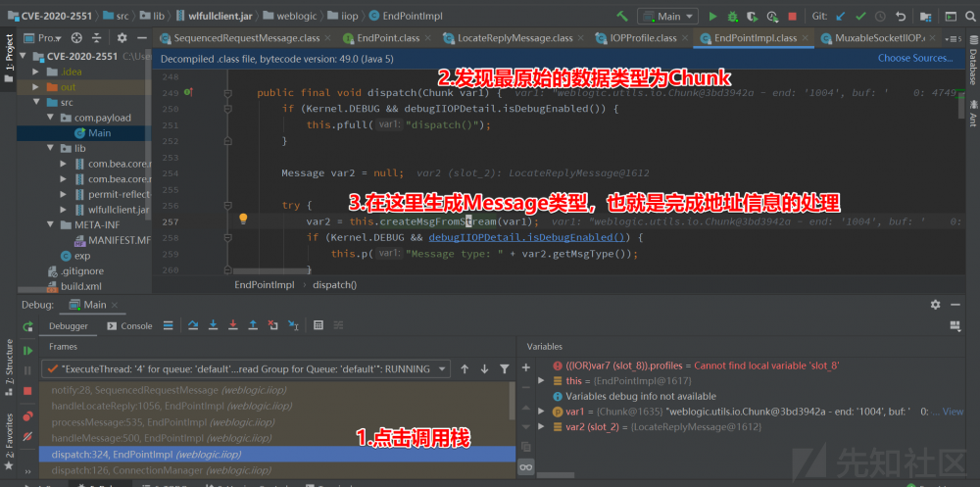The image size is (980, 487).
Task: Expand the .idea folder
Action: [36, 72]
